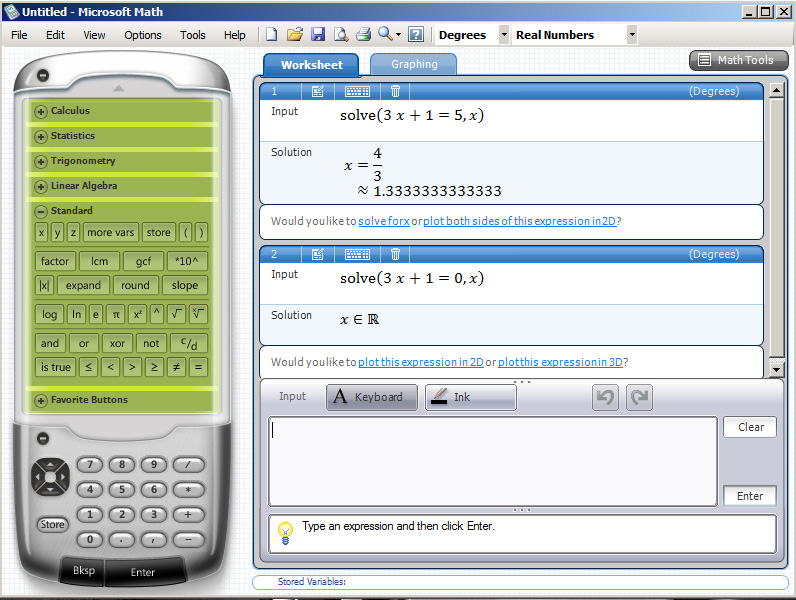
Task: Collapse calculator keypad with top minus icon
Action: click(x=43, y=75)
